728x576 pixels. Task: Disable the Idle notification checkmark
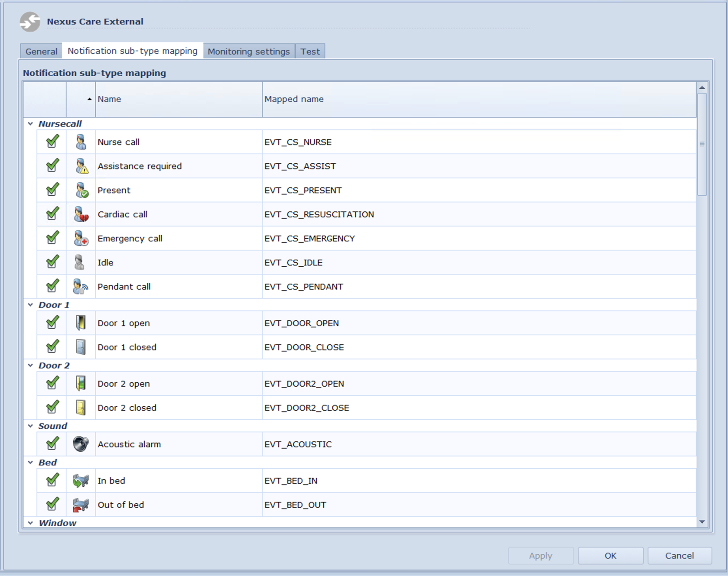52,262
